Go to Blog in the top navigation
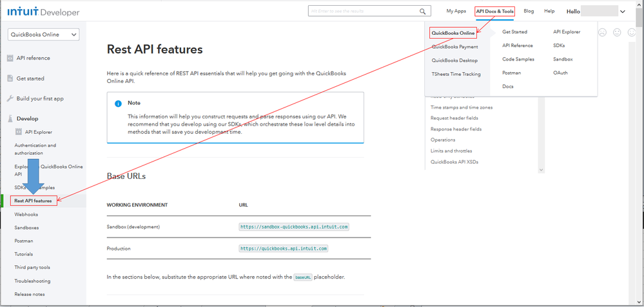Screen dimensions: 644x307 tap(529, 11)
